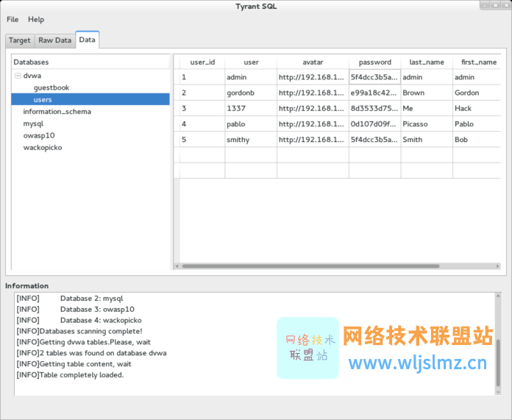This screenshot has width=512, height=420.
Task: Click the avatar column header
Action: pos(313,62)
